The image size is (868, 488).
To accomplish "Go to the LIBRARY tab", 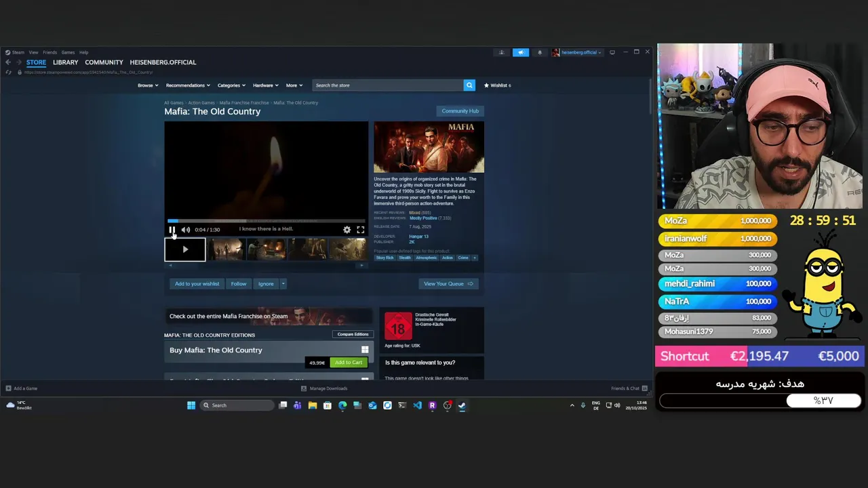I will pos(65,62).
